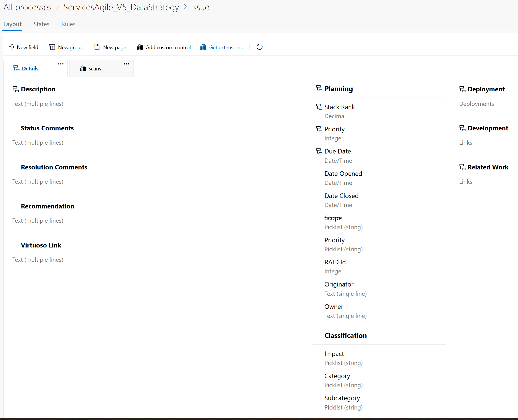Image resolution: width=518 pixels, height=420 pixels.
Task: Open the Get extensions link
Action: click(x=226, y=47)
